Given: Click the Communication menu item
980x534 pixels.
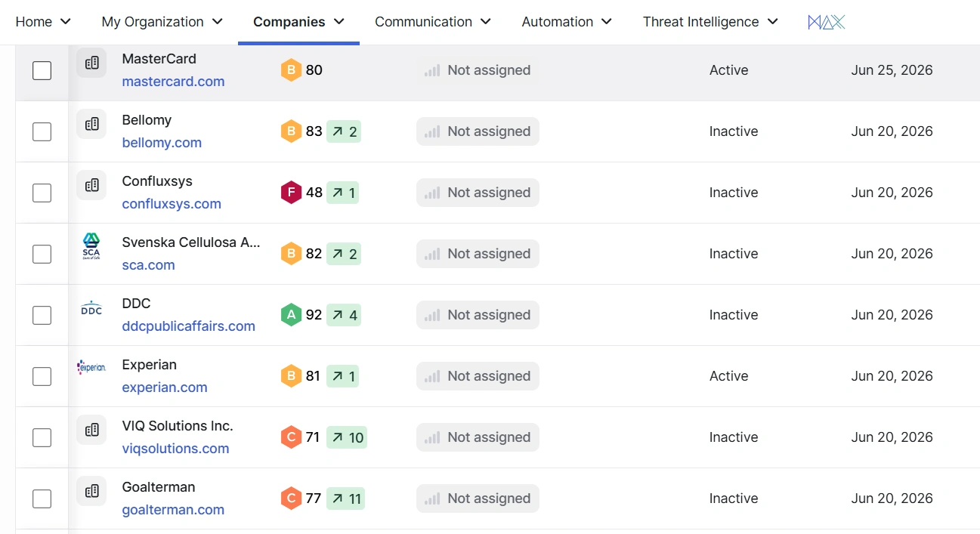Looking at the screenshot, I should click(x=433, y=22).
